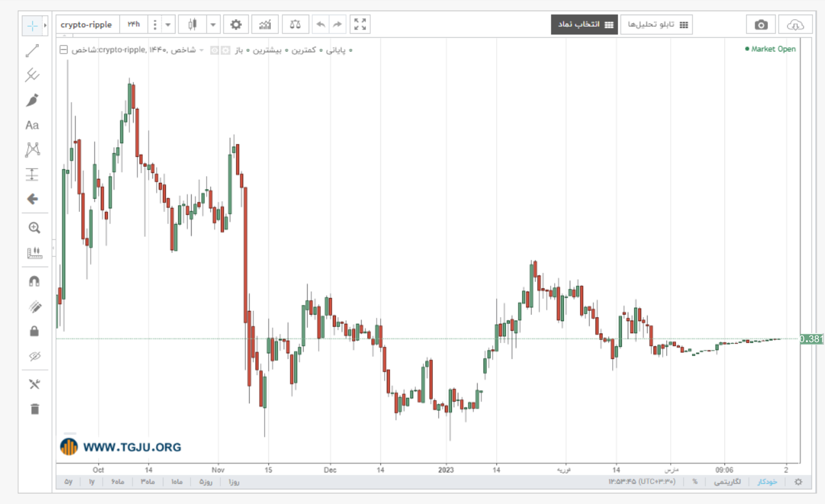Collapse the crypto-ripple legend box
825x504 pixels.
tap(64, 50)
